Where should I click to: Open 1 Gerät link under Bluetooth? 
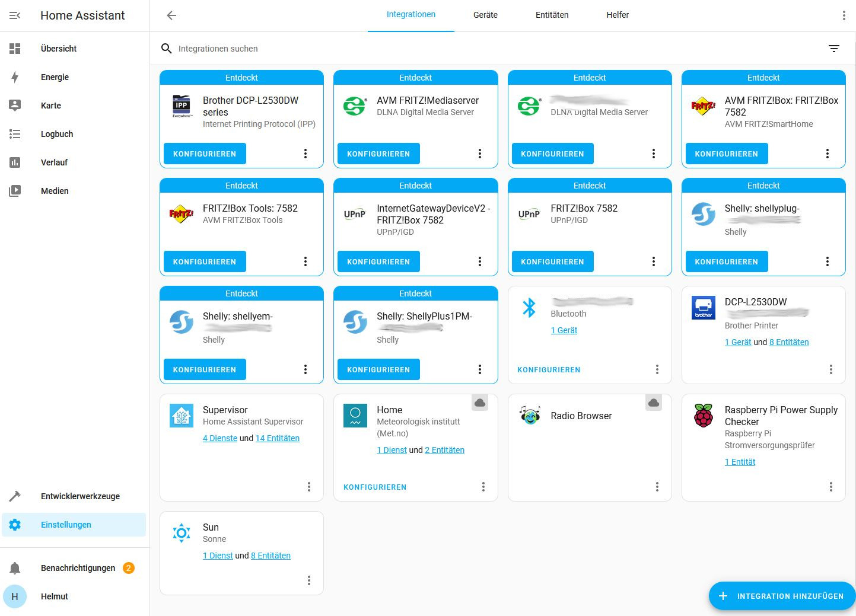pos(564,330)
